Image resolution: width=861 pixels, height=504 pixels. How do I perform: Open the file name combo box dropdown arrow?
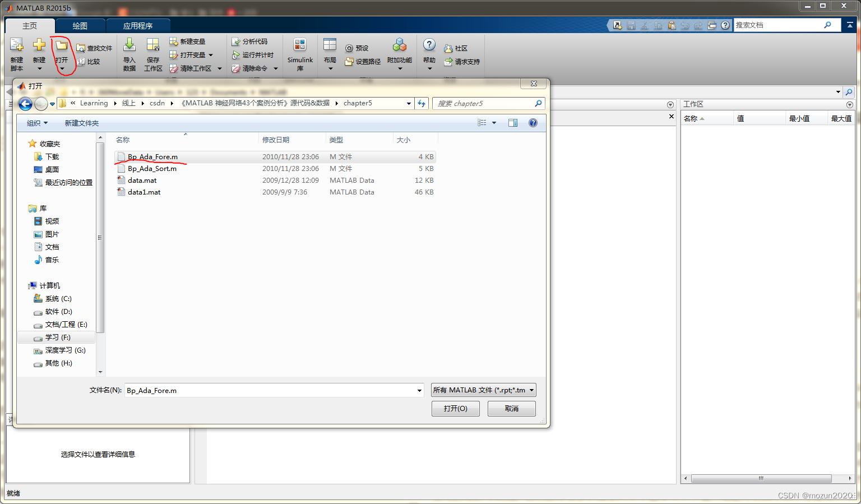pos(419,391)
